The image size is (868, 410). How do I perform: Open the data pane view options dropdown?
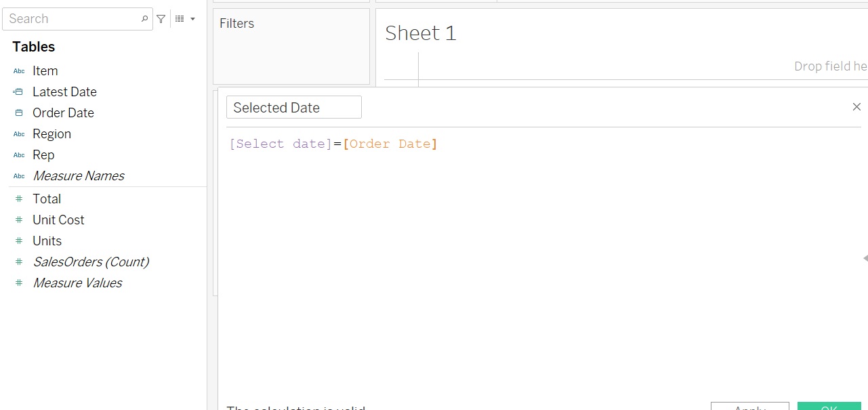pos(185,19)
